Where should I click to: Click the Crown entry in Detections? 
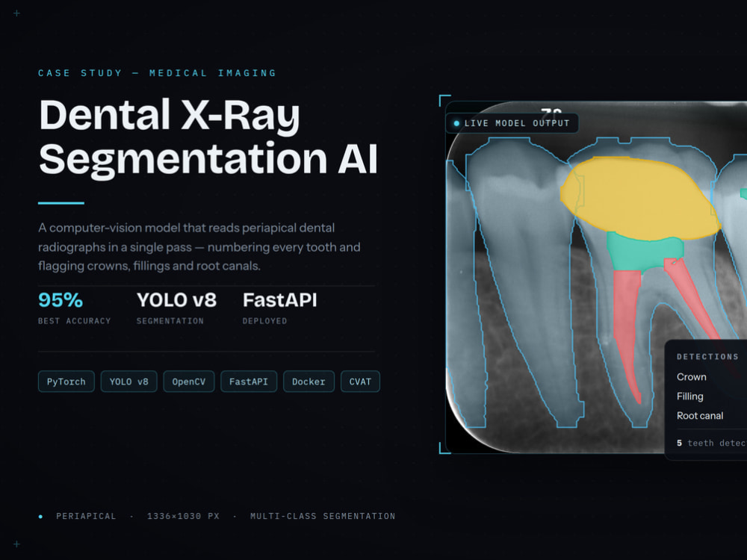point(691,376)
